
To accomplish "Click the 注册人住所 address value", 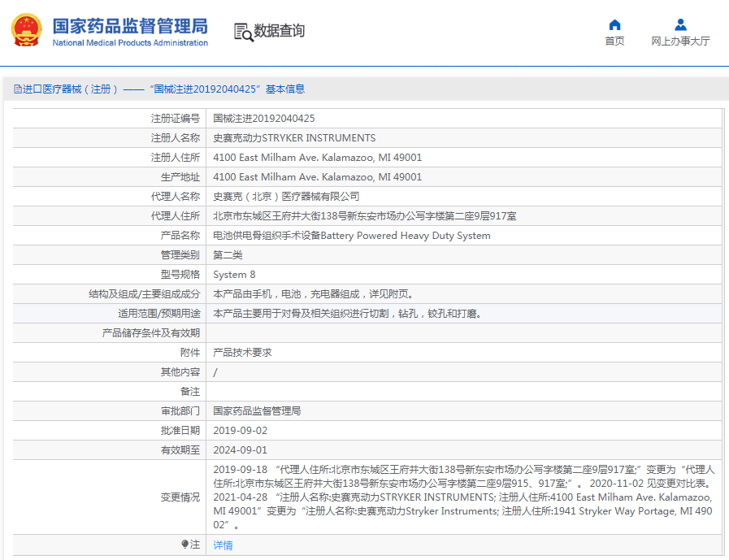I will [318, 158].
